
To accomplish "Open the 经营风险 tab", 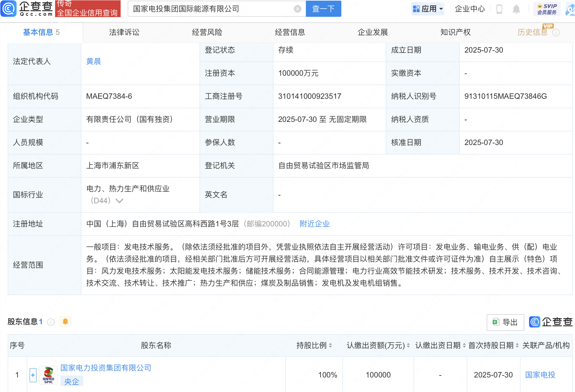I will pyautogui.click(x=207, y=32).
